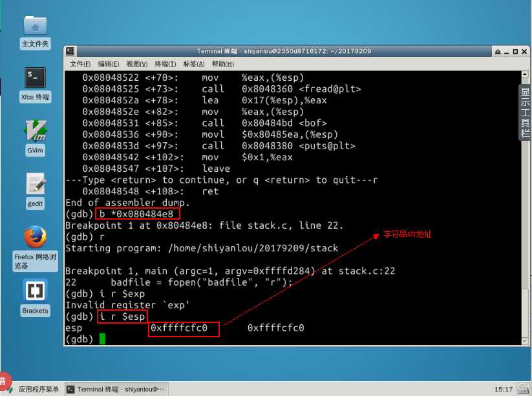
Task: Open the 标签(A) menu
Action: click(194, 64)
